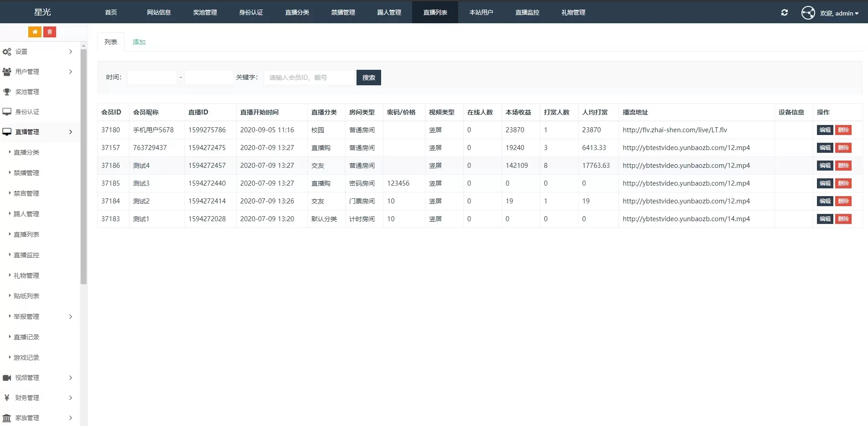Click the refresh icon in the top bar
This screenshot has width=868, height=426.
[784, 12]
